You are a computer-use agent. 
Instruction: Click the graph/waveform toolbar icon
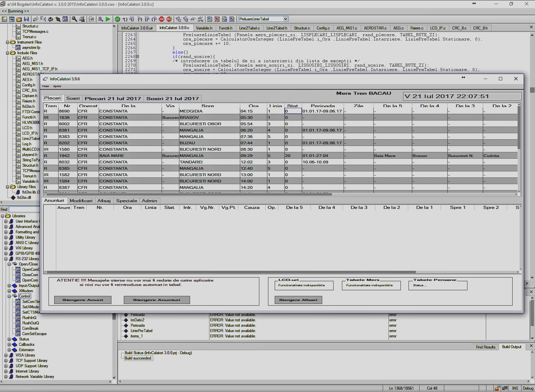(91, 19)
